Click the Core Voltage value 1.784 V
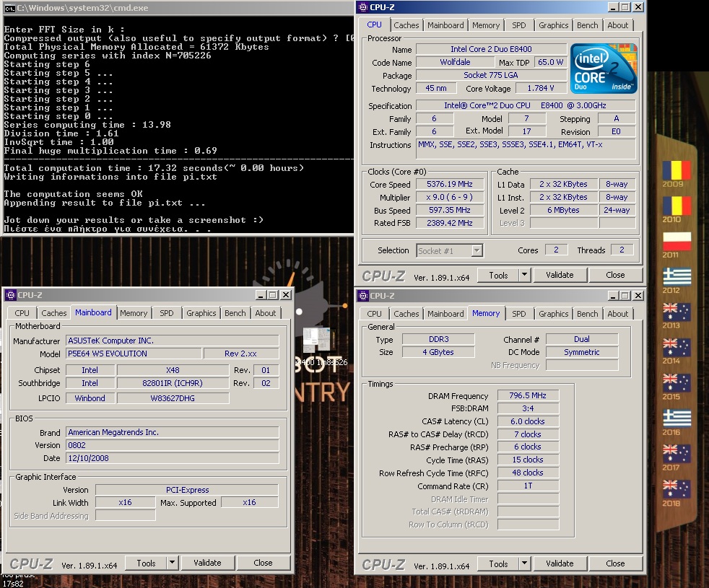 pyautogui.click(x=540, y=88)
